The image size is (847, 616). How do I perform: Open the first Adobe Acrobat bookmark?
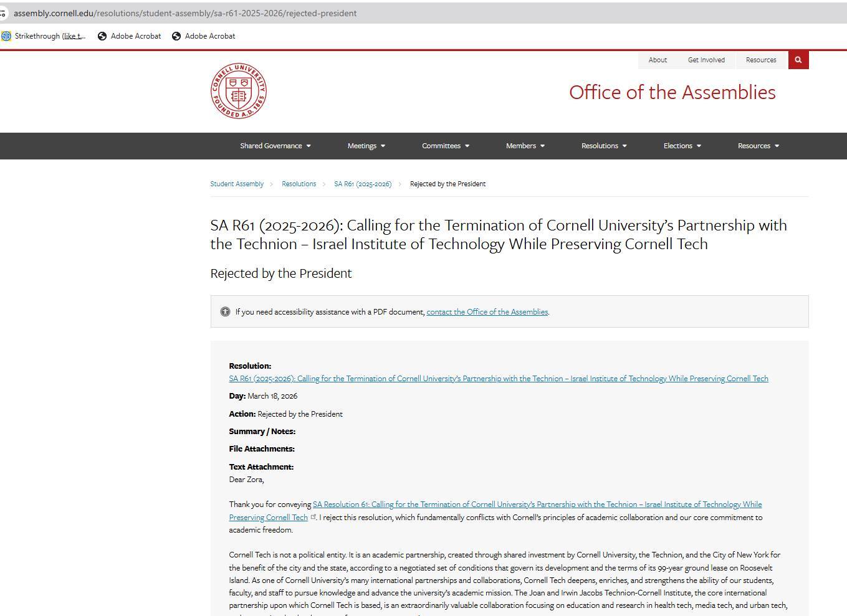coord(130,36)
